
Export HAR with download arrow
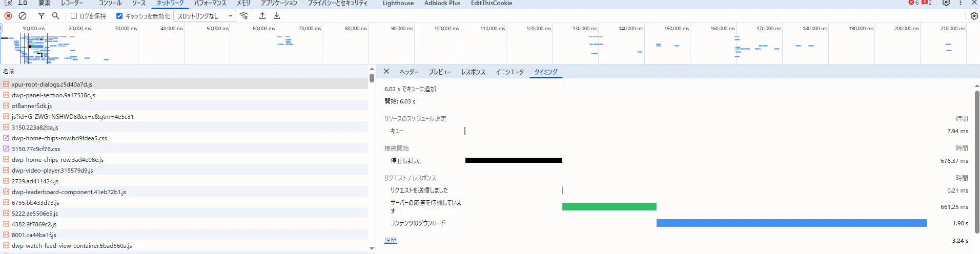(x=277, y=16)
